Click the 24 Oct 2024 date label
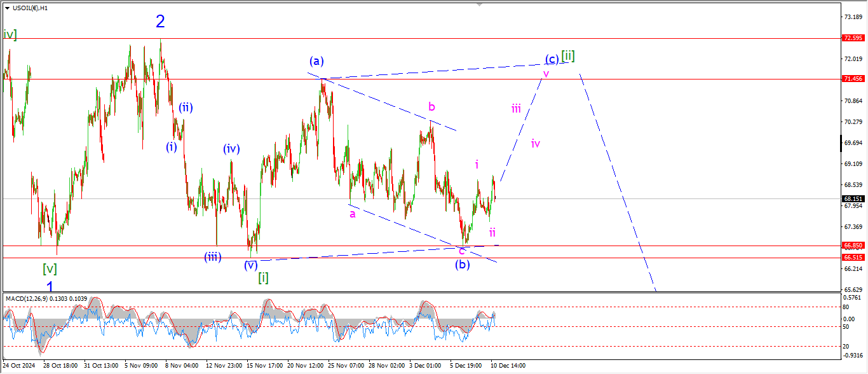868x374 pixels. (20, 366)
